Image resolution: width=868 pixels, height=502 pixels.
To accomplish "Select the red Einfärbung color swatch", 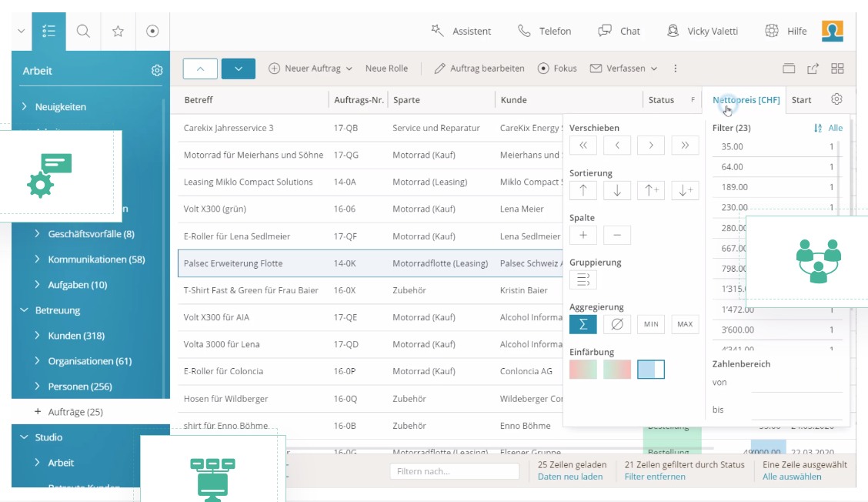I will tap(583, 370).
